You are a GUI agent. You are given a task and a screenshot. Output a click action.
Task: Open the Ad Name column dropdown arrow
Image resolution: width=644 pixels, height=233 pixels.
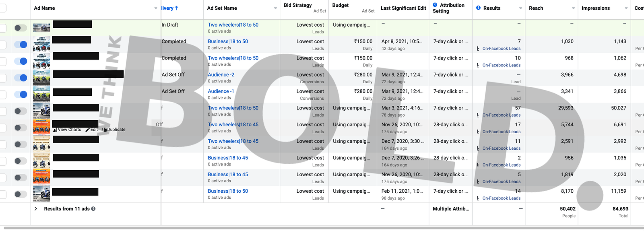[156, 8]
